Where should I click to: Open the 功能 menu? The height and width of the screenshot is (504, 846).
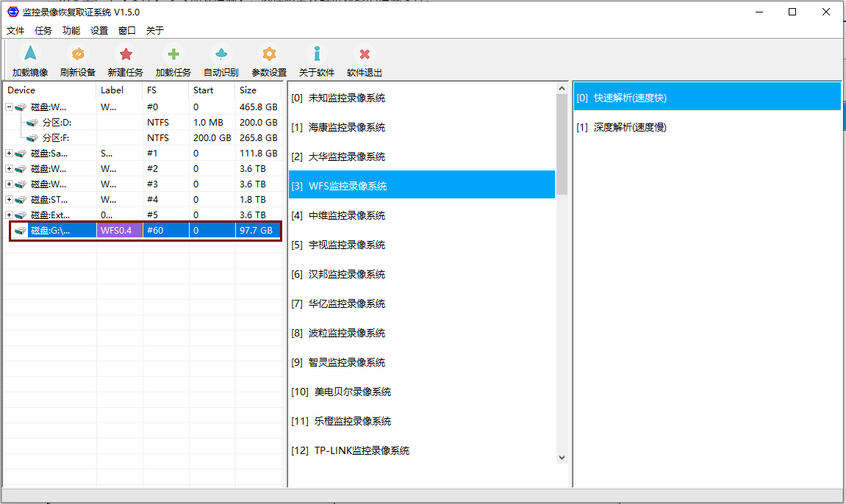point(71,31)
